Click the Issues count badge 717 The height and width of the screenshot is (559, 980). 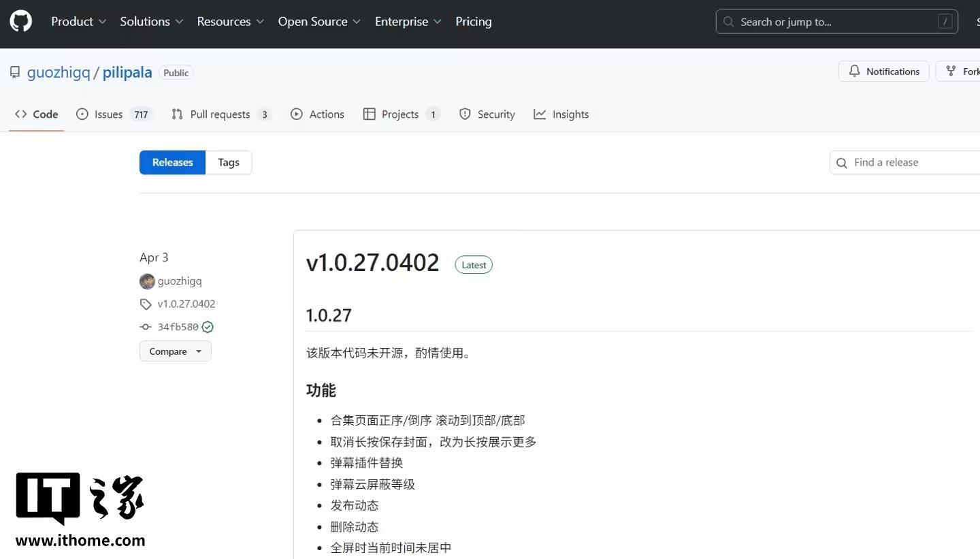[141, 114]
